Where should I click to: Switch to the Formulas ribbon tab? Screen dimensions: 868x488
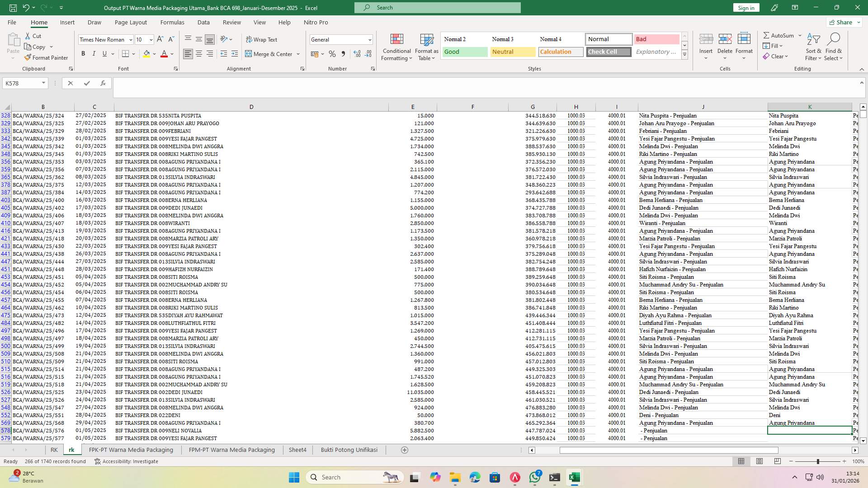[x=172, y=22]
